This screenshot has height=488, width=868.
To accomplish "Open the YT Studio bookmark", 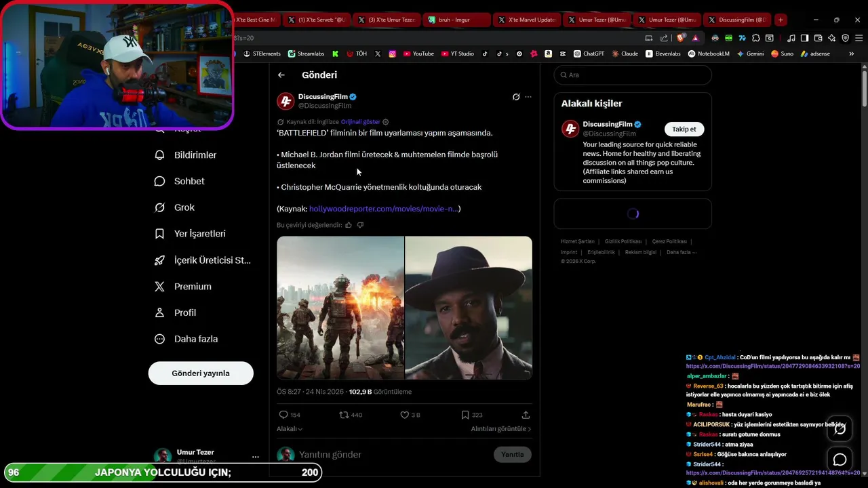I will coord(458,54).
